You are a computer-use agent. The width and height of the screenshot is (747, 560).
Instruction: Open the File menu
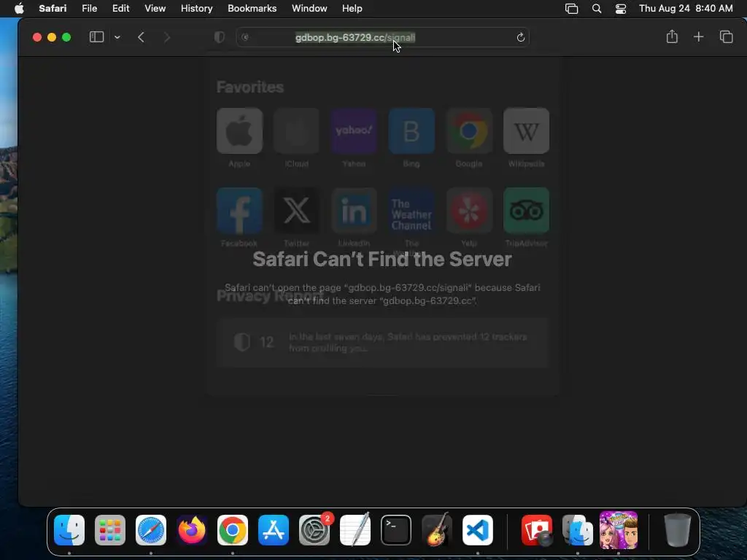(x=89, y=9)
